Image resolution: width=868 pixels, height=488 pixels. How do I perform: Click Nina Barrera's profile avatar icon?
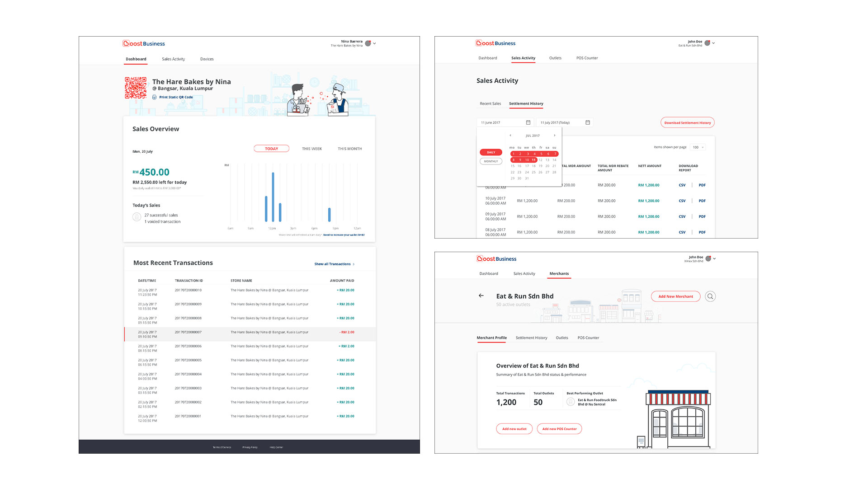click(x=368, y=43)
